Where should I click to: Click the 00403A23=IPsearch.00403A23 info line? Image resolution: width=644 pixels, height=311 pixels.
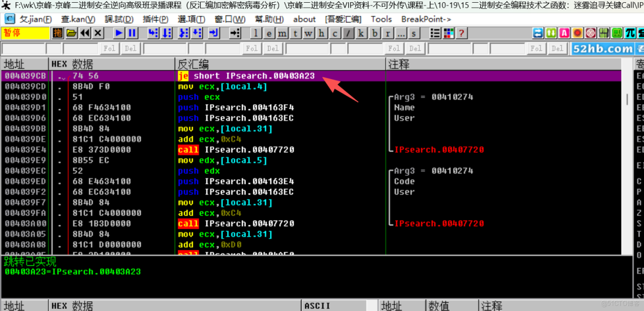point(73,271)
